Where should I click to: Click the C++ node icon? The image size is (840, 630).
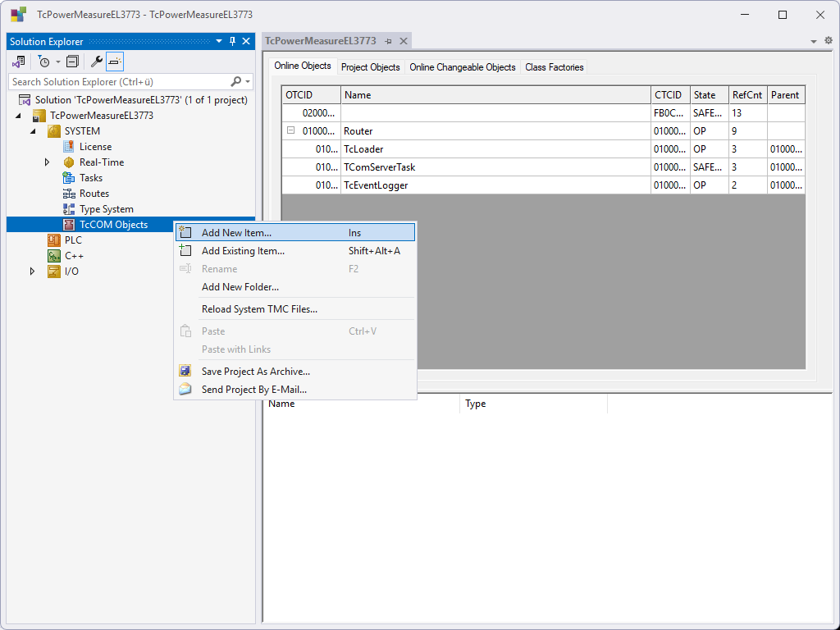tap(53, 256)
